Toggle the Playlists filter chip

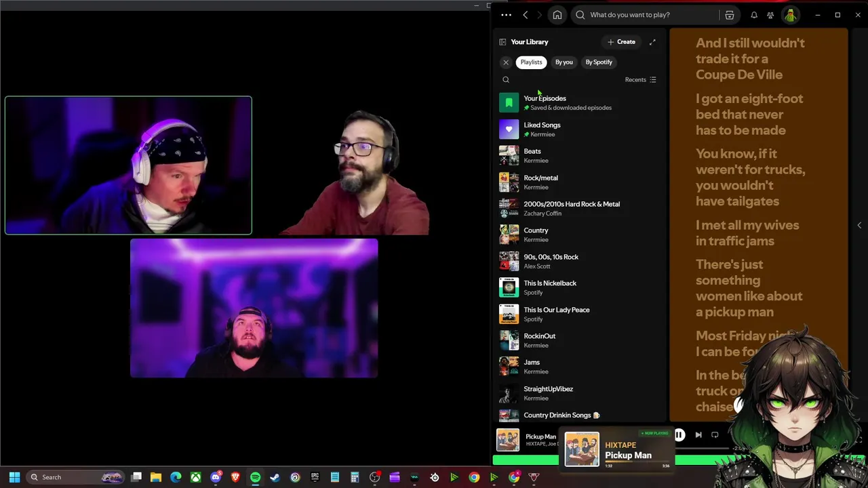(x=532, y=62)
